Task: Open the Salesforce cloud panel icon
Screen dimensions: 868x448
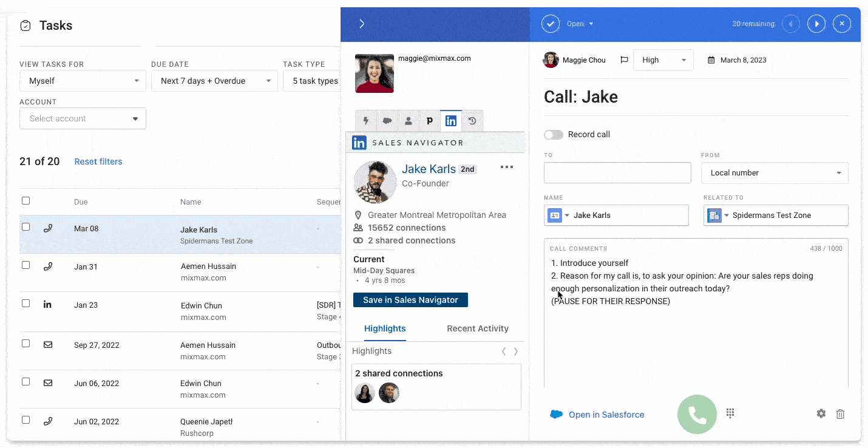Action: (x=387, y=121)
